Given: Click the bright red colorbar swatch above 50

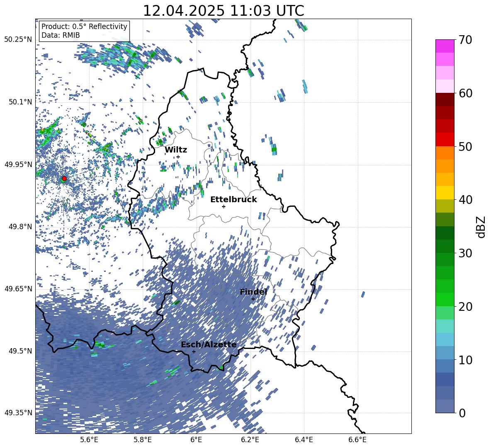Looking at the screenshot, I should tap(445, 139).
